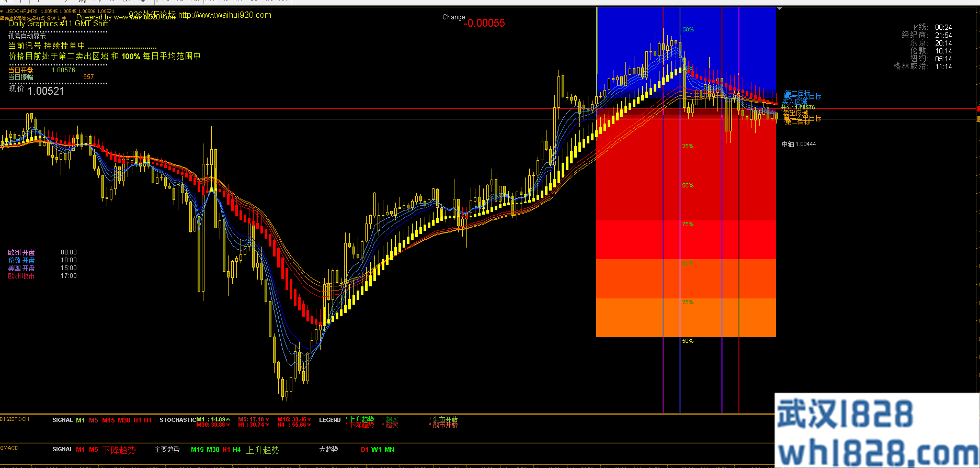This screenshot has height=468, width=980.
Task: Click M1 in the DIGISTOCH signal row
Action: pos(80,420)
